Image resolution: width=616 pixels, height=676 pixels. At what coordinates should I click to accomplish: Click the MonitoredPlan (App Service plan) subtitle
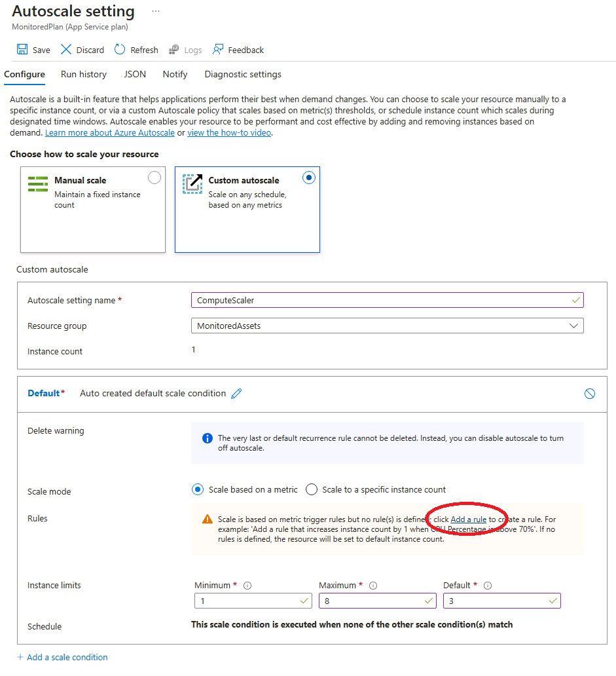[x=70, y=27]
